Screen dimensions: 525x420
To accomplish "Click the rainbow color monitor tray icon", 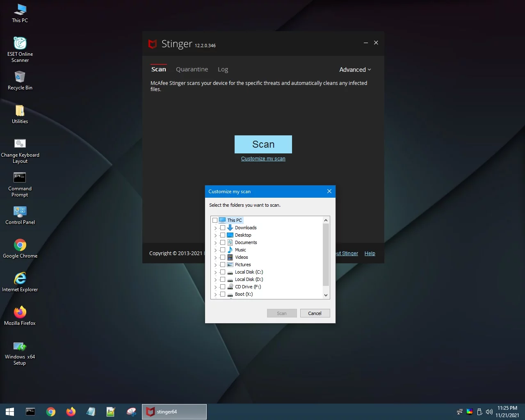I will [470, 412].
